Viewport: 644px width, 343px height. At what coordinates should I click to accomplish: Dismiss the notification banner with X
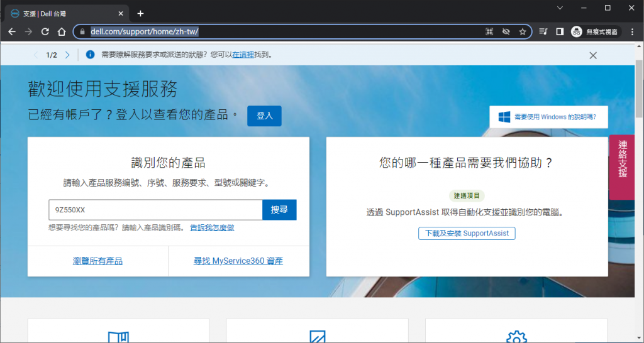tap(592, 55)
